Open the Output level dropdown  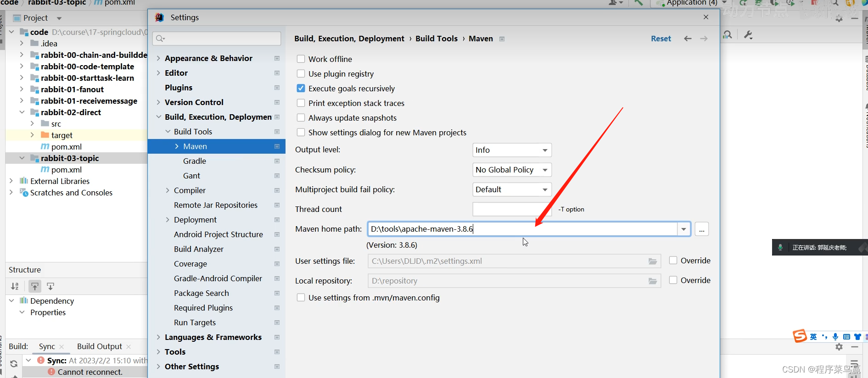(512, 150)
